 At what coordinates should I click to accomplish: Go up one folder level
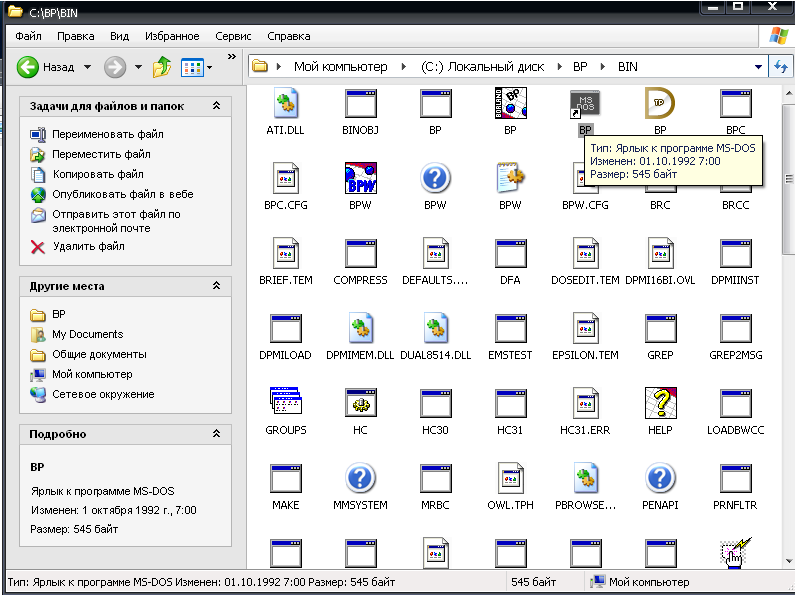162,67
